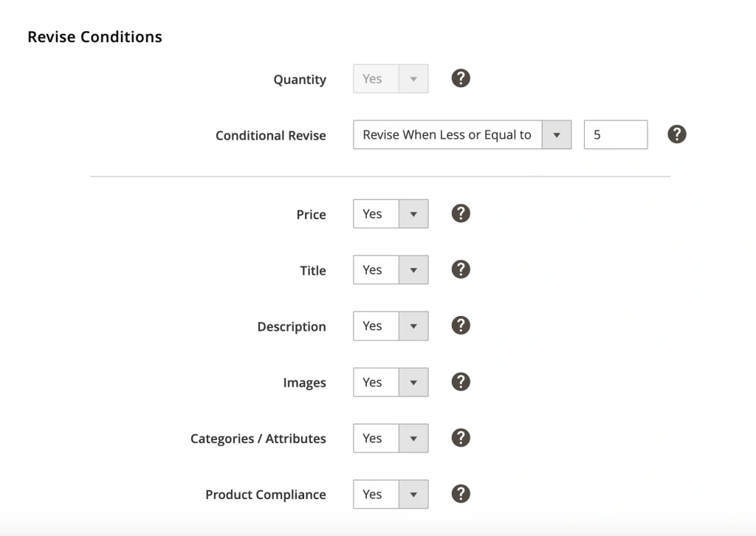Select the conditional revise threshold value field
This screenshot has width=756, height=536.
(616, 134)
